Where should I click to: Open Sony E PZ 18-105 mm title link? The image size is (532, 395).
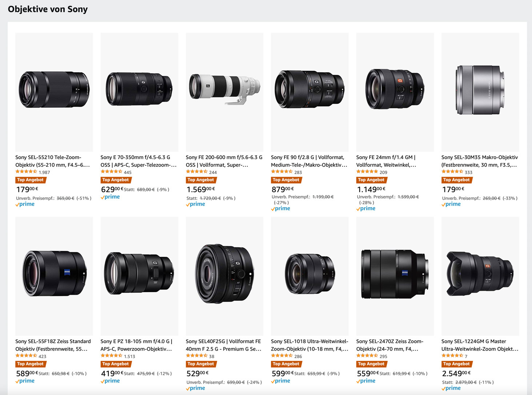[x=136, y=345]
